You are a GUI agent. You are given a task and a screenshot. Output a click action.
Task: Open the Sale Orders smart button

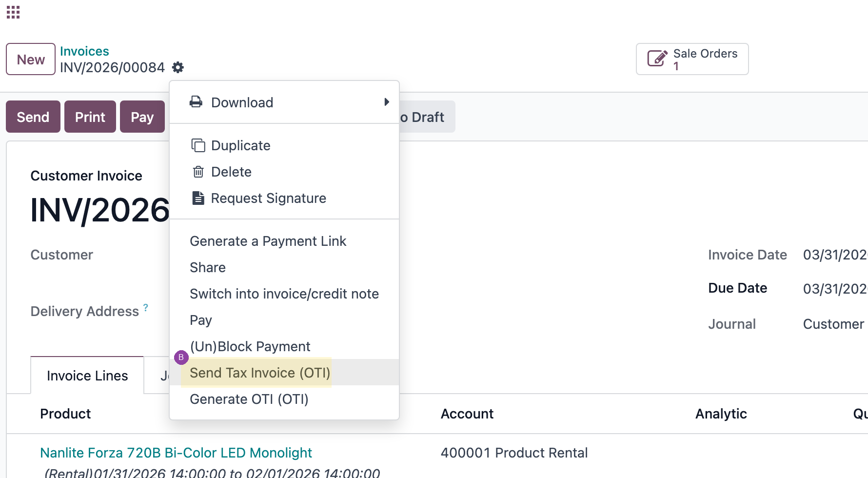[x=692, y=59]
